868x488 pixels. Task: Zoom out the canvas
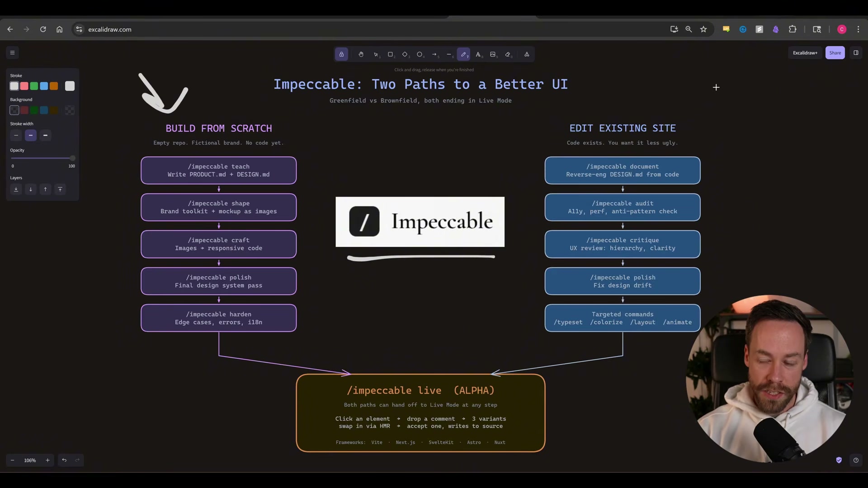[13, 460]
